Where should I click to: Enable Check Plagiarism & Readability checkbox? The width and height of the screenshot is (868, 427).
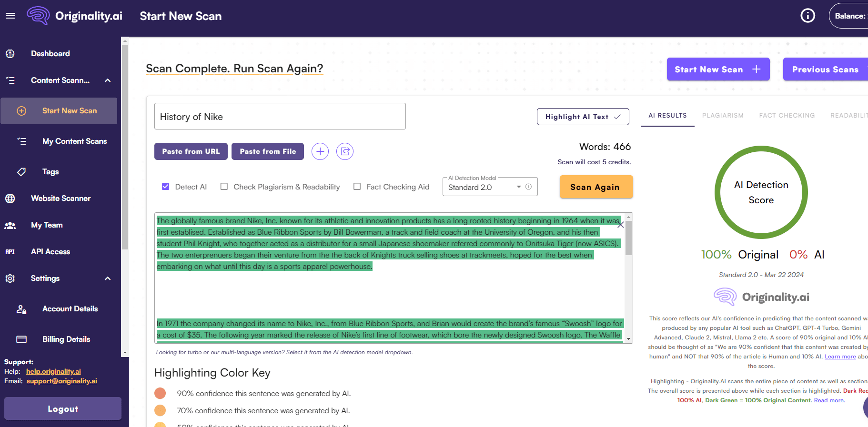pos(224,187)
